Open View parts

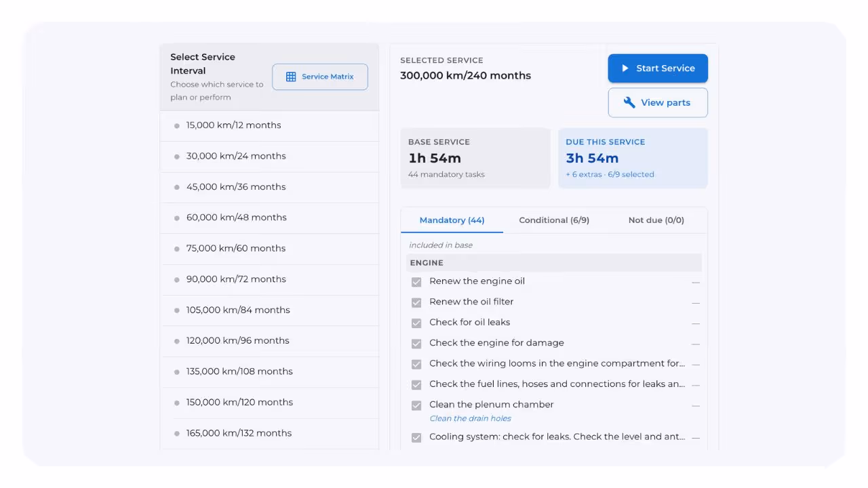click(x=658, y=102)
